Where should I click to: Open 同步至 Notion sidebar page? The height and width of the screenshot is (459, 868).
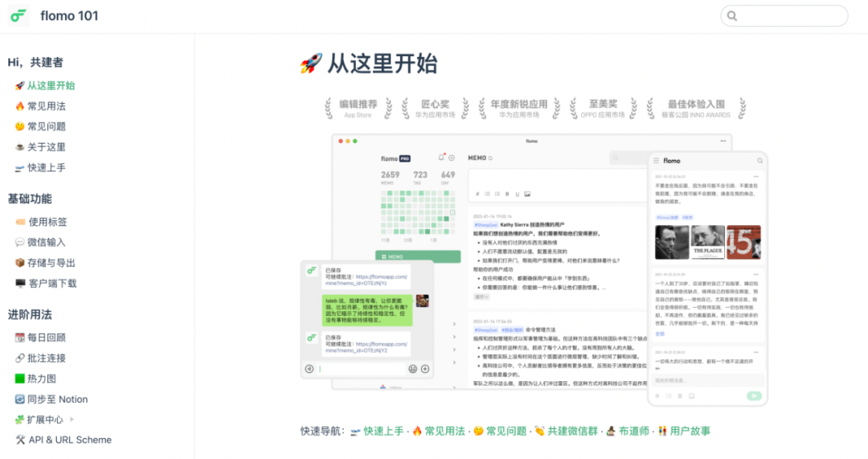point(58,400)
